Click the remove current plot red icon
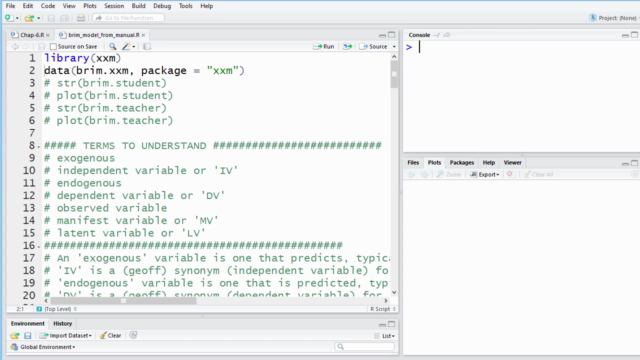This screenshot has height=360, width=640. coord(510,174)
